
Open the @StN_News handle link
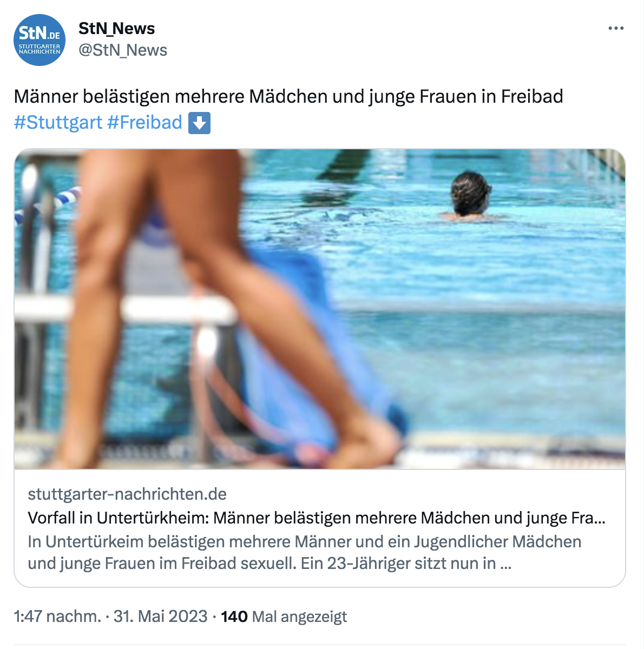tap(123, 50)
